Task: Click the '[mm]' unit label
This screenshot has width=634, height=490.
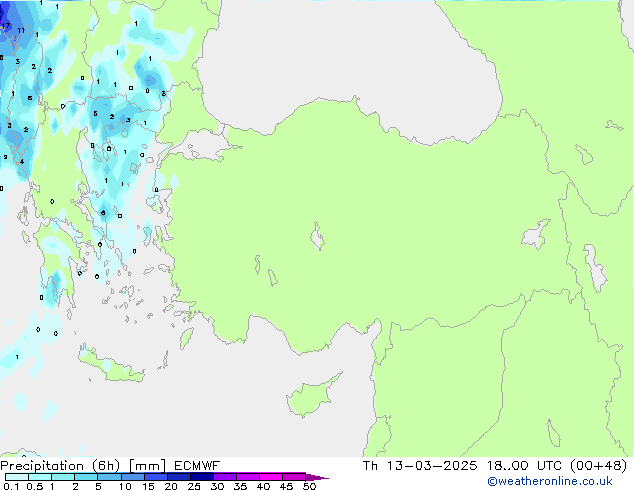Action: tap(147, 466)
